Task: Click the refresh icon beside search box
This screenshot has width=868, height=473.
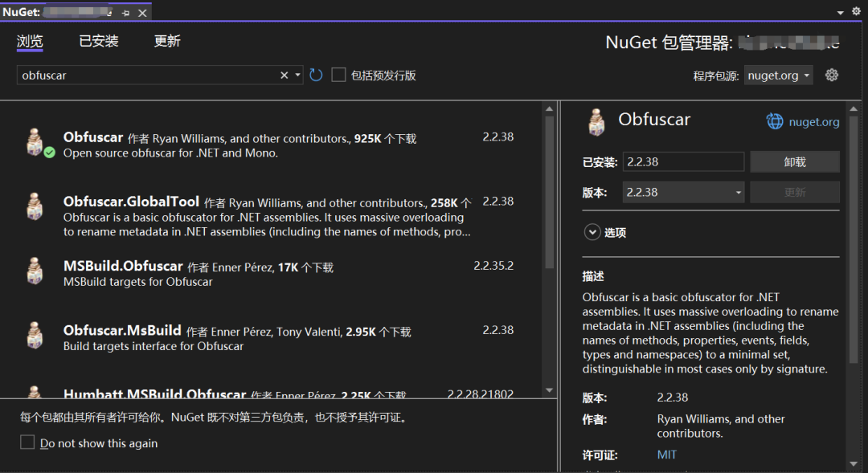Action: pyautogui.click(x=316, y=75)
